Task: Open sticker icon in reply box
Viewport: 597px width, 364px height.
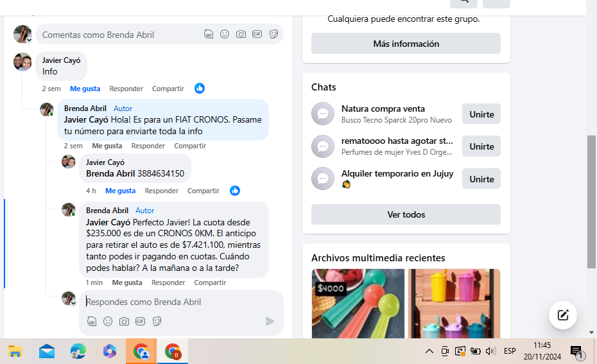Action: (x=157, y=322)
